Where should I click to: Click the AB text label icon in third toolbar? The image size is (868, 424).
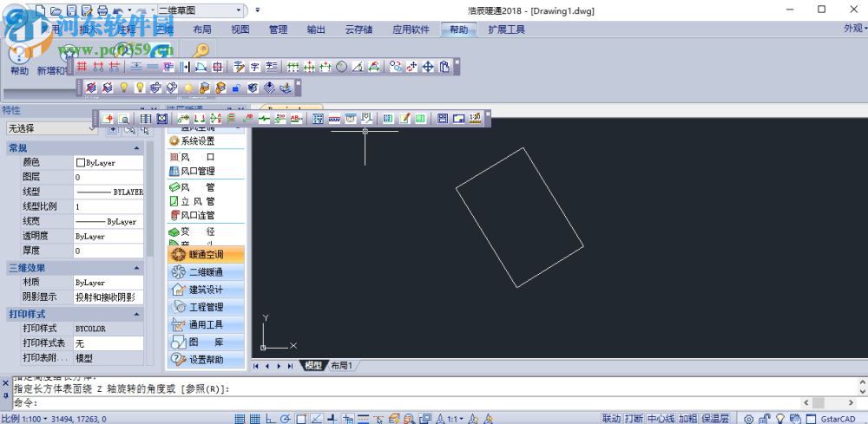click(296, 118)
